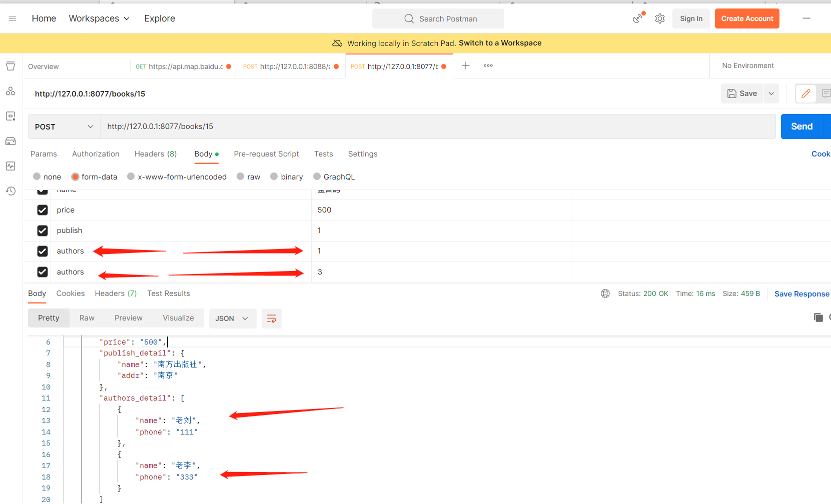The height and width of the screenshot is (504, 831).
Task: Open the Tests tab
Action: pos(324,154)
